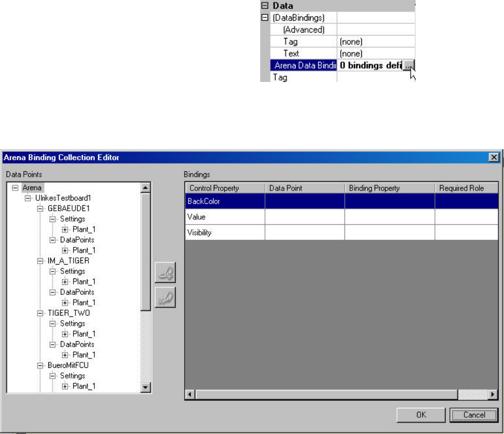
Task: Select the Value row in Bindings
Action: tap(225, 216)
